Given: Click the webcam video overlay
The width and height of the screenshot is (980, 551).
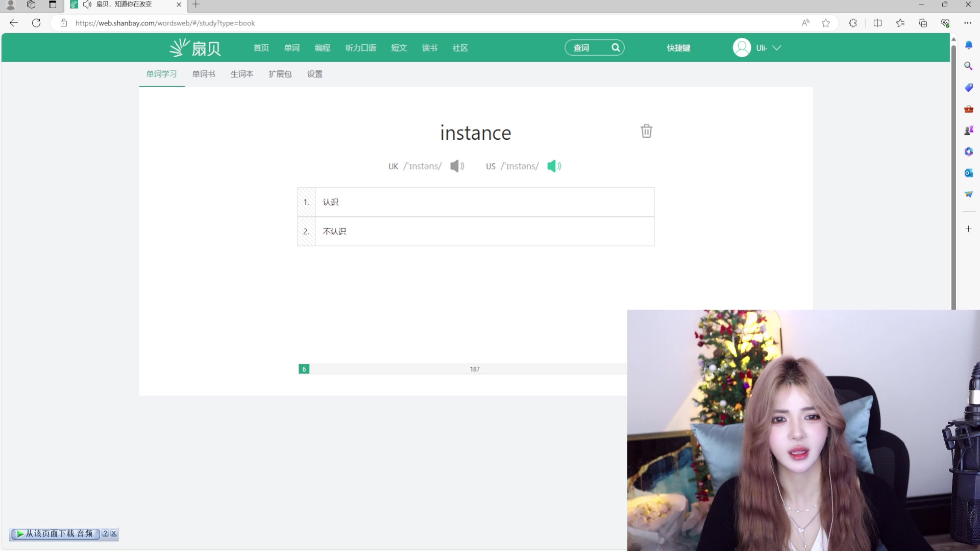Looking at the screenshot, I should [x=803, y=430].
